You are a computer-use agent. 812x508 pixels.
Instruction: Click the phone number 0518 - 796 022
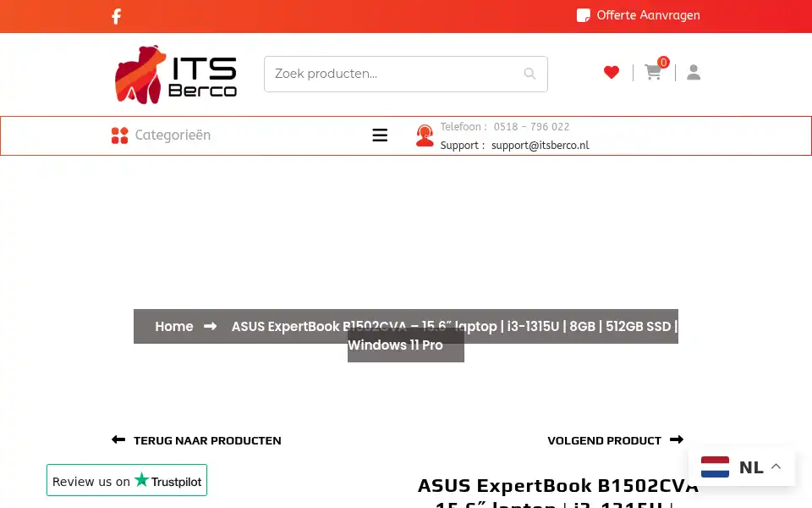(531, 126)
